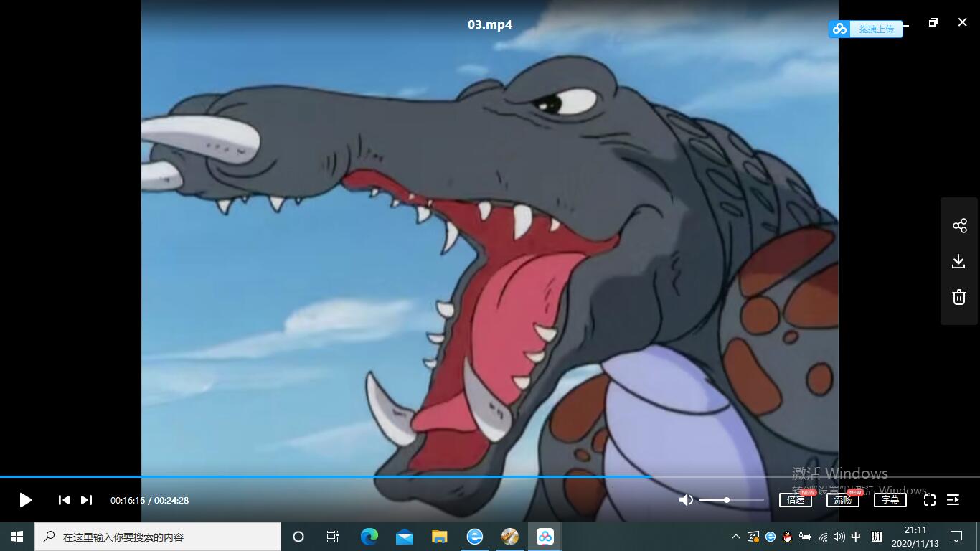Open the 字幕 subtitles options

point(890,500)
